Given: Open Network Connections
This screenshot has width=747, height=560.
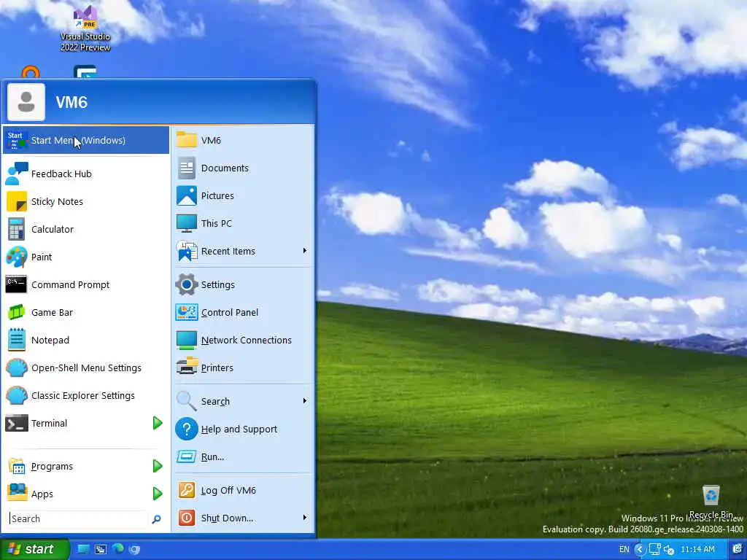Looking at the screenshot, I should 243,340.
